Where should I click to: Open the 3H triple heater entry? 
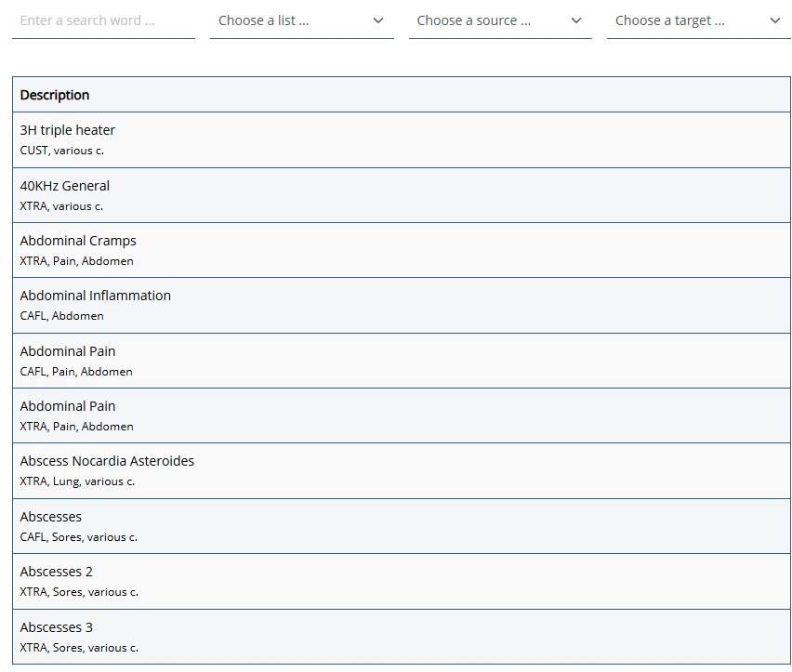tap(68, 130)
